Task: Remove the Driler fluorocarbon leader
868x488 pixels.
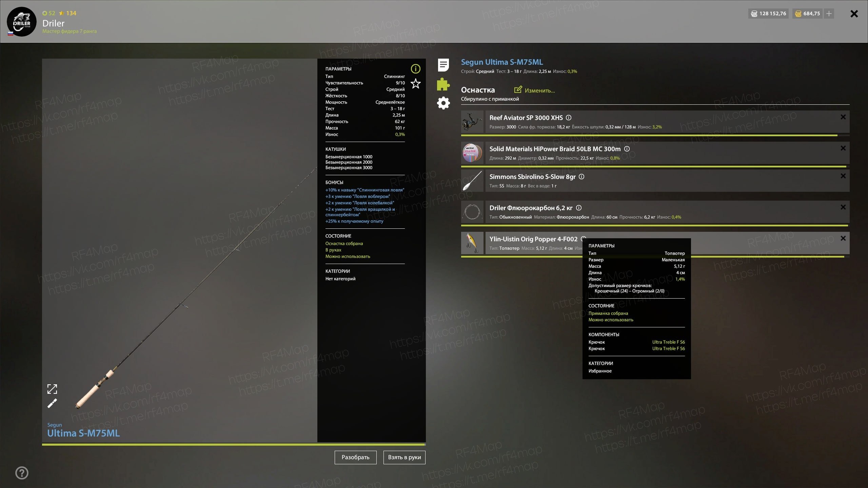Action: click(x=843, y=207)
